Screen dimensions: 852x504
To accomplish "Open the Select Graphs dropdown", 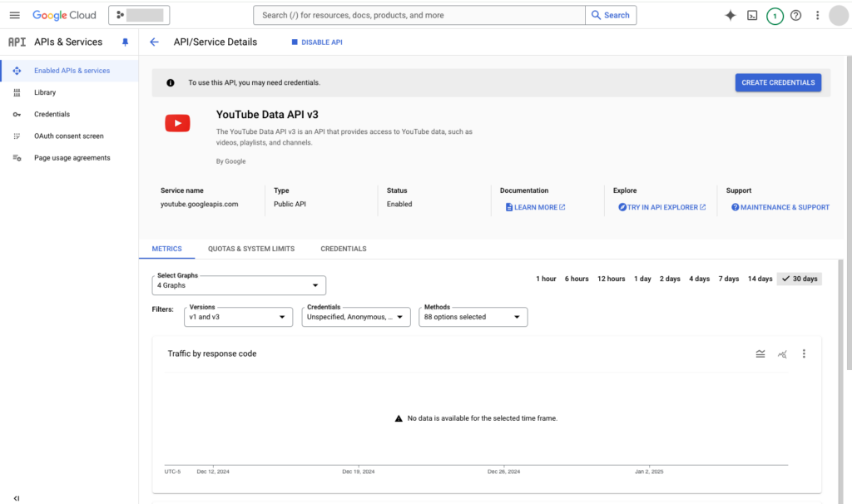I will pos(239,285).
